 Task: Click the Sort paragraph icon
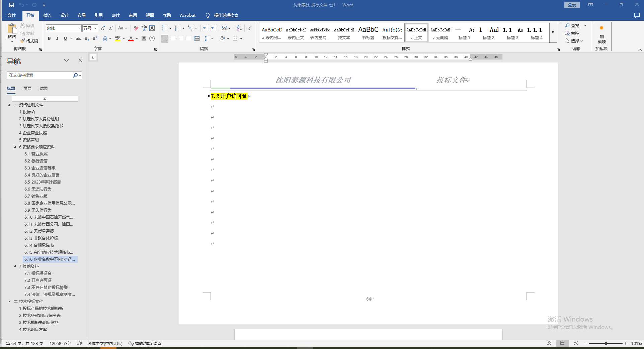tap(239, 28)
